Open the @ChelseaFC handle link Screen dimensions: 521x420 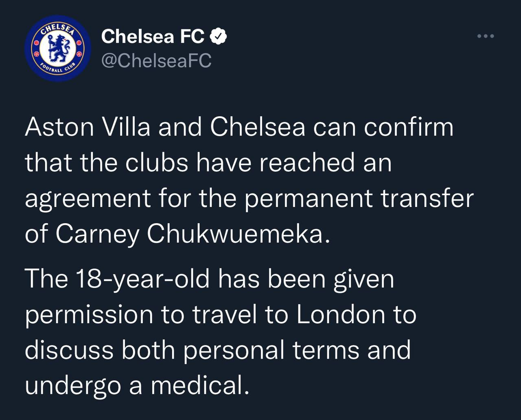[156, 61]
